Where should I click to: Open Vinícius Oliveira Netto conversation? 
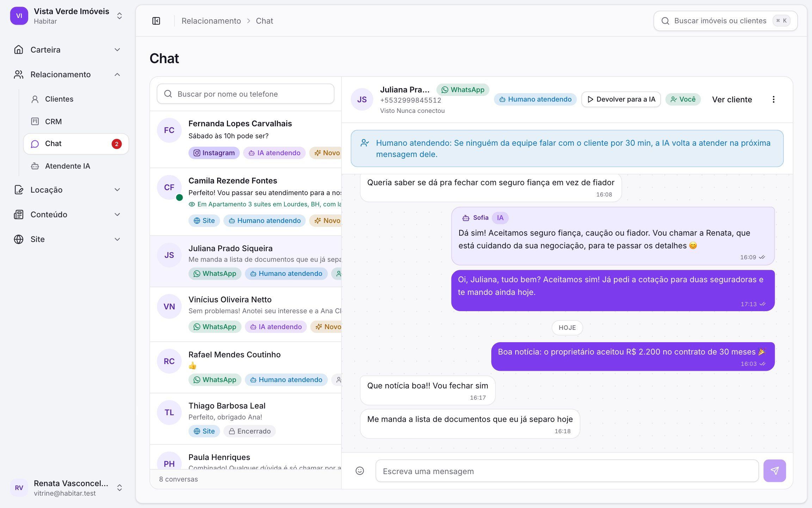246,314
